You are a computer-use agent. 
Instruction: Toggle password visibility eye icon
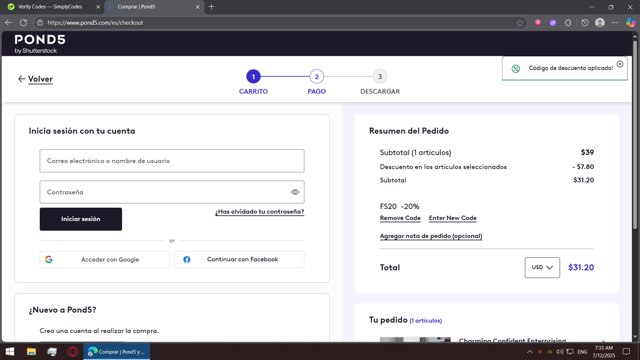pyautogui.click(x=295, y=192)
